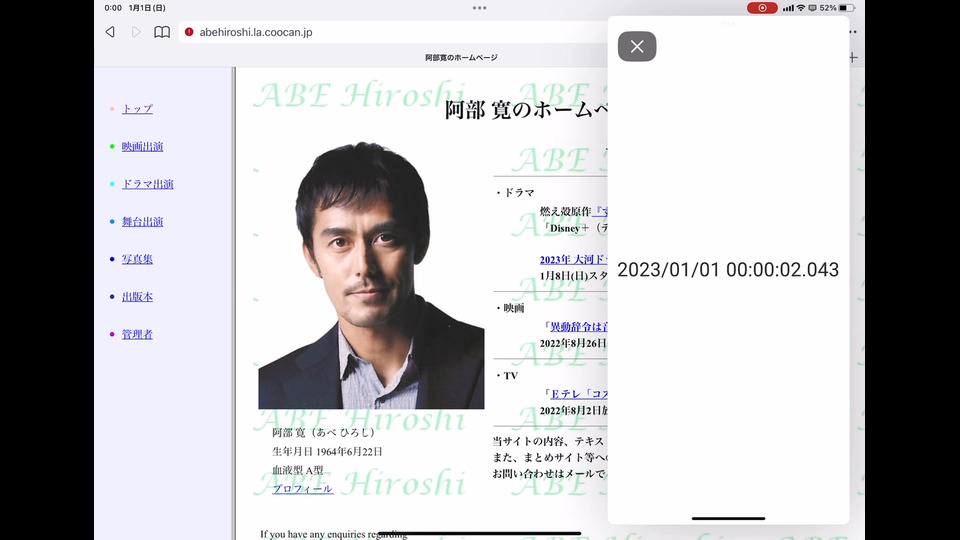This screenshot has height=540, width=960.
Task: Tap the slide-over panel home indicator bar
Action: click(x=729, y=519)
